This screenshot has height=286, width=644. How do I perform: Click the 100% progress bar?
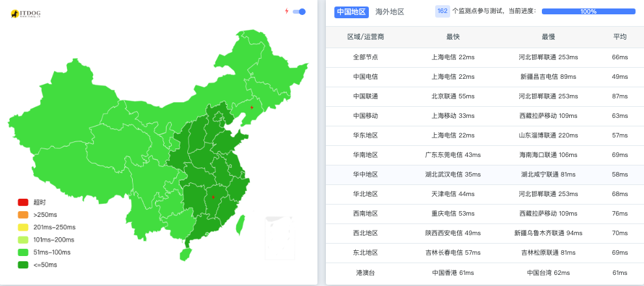[x=588, y=11]
